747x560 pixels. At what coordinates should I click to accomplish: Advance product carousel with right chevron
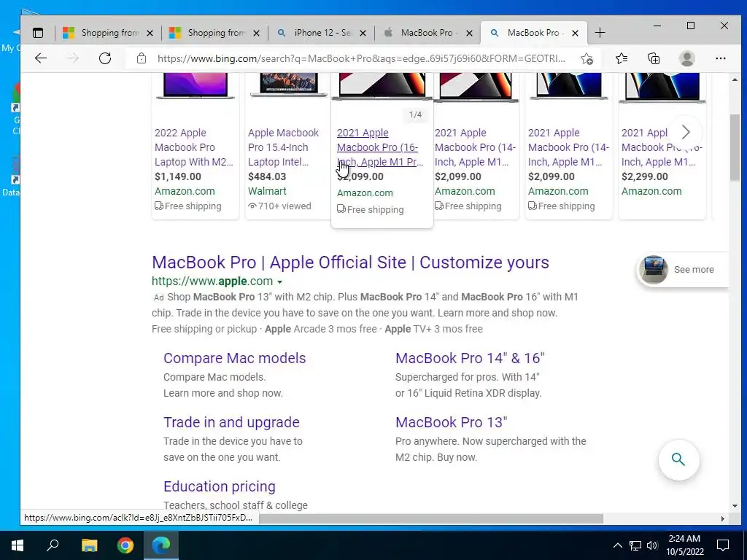[x=686, y=133]
